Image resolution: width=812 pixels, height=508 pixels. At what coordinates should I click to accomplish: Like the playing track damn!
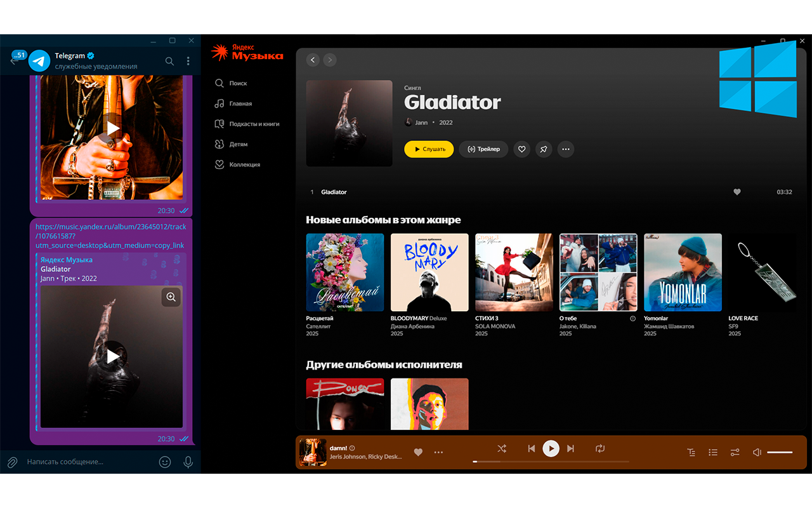click(x=418, y=452)
